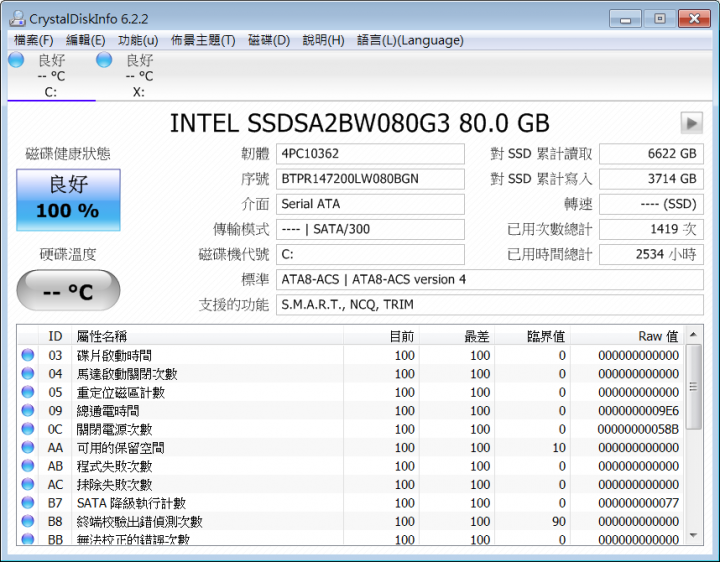Click the drive letter field C:
Viewport: 720px width, 562px height.
pos(370,255)
